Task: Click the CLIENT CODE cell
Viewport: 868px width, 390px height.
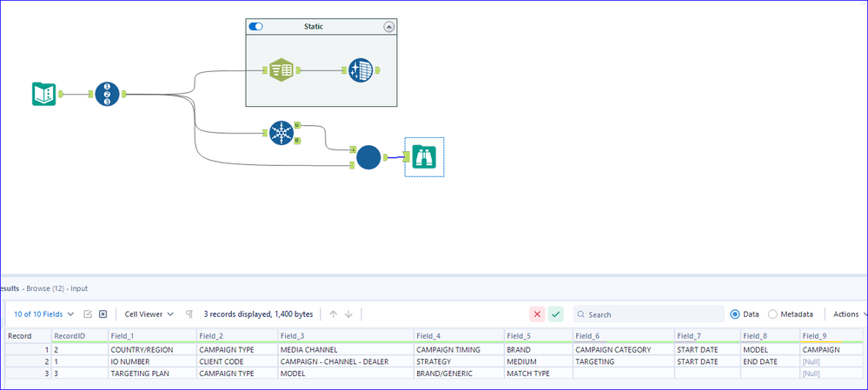Action: (x=237, y=362)
